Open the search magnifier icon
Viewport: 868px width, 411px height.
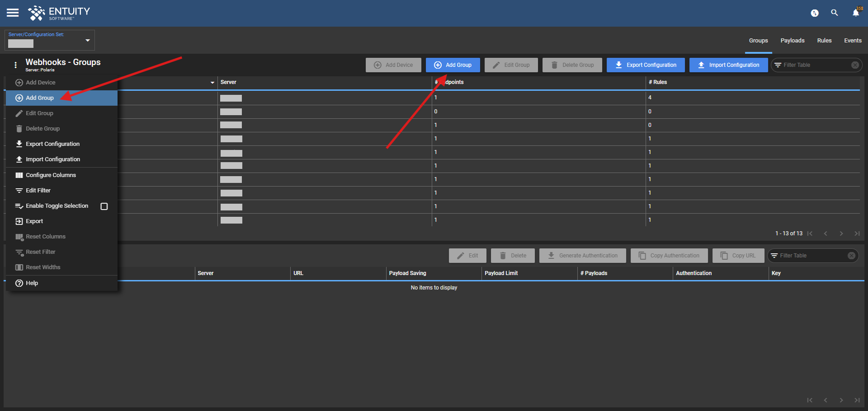835,13
